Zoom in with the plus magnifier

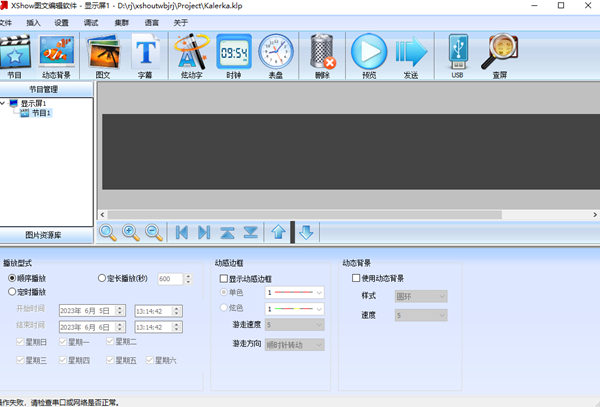[x=130, y=232]
